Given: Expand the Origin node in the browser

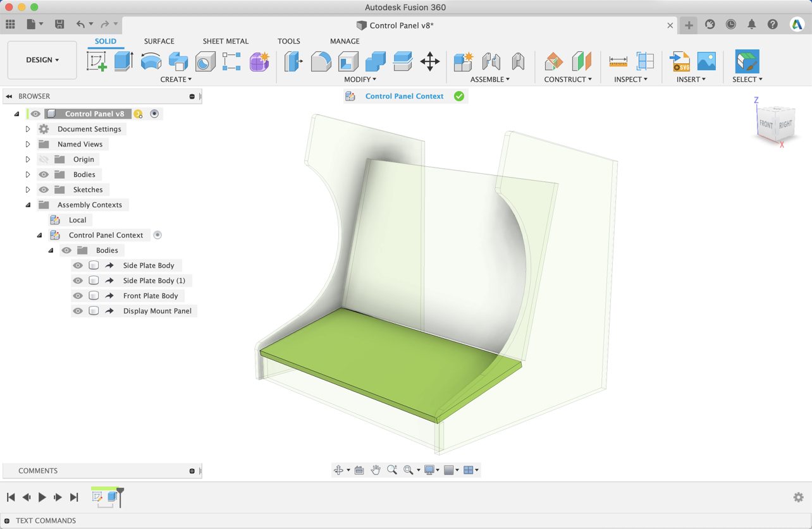Looking at the screenshot, I should coord(27,159).
